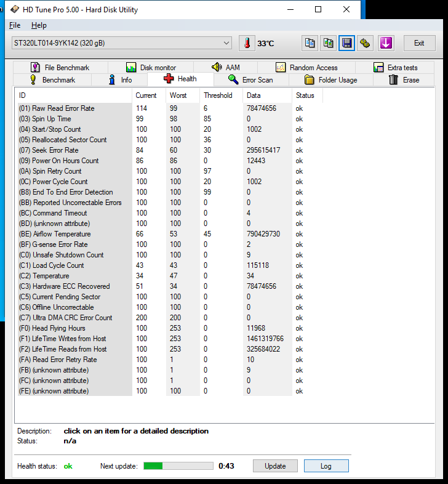The height and width of the screenshot is (484, 448).
Task: Click the AAM speaker icon
Action: coord(217,67)
